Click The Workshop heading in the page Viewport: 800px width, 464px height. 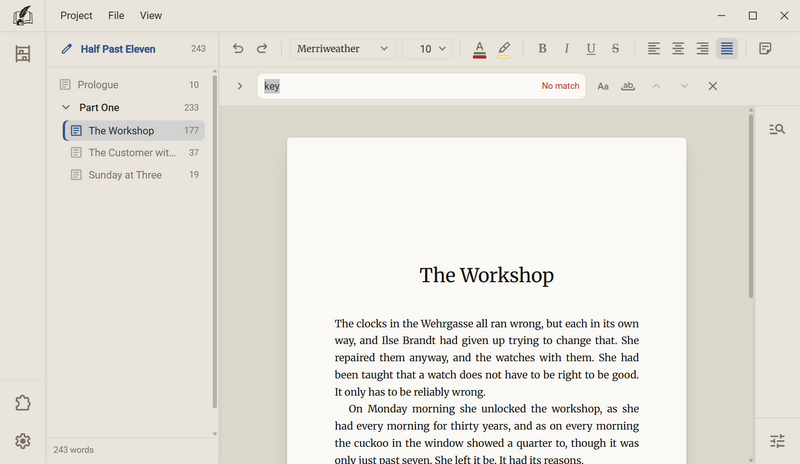(486, 275)
